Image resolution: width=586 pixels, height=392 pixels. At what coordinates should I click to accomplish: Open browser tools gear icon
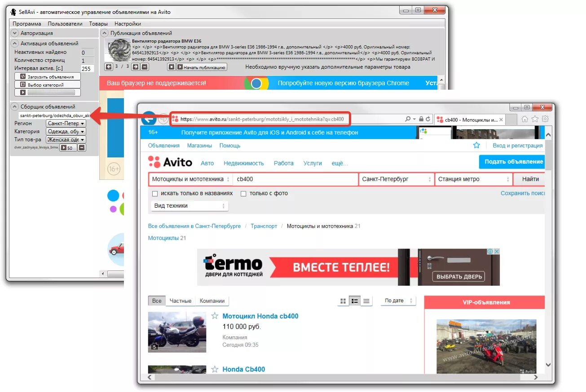tap(545, 119)
